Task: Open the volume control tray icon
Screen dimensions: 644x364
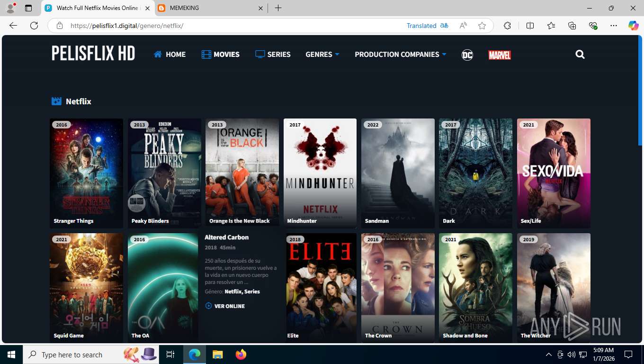Action: coord(571,355)
